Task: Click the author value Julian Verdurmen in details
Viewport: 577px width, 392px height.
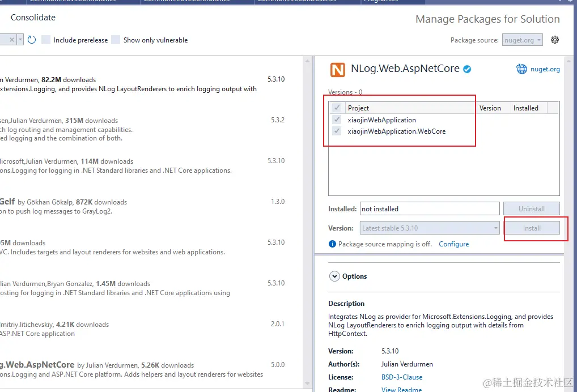Action: 407,364
